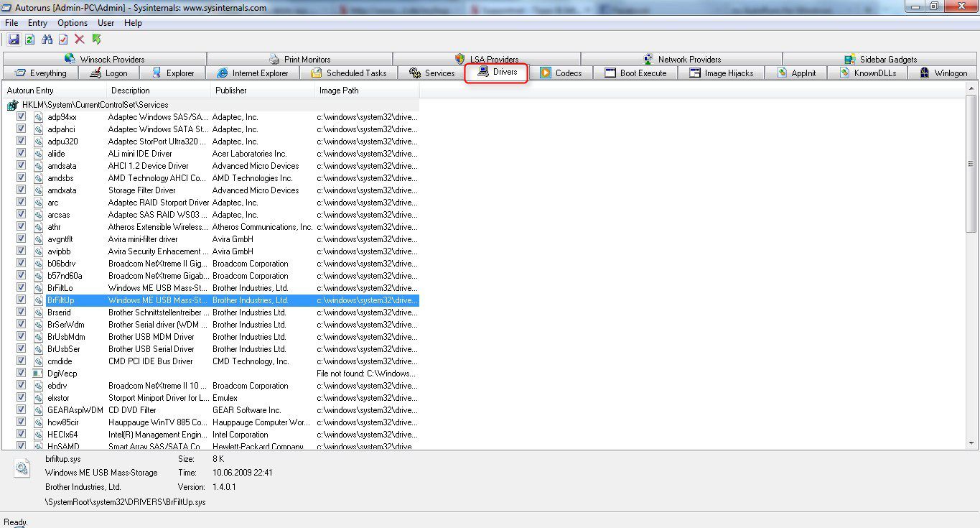Image resolution: width=980 pixels, height=528 pixels.
Task: Uncheck the adpu320 driver checkbox
Action: click(x=21, y=141)
